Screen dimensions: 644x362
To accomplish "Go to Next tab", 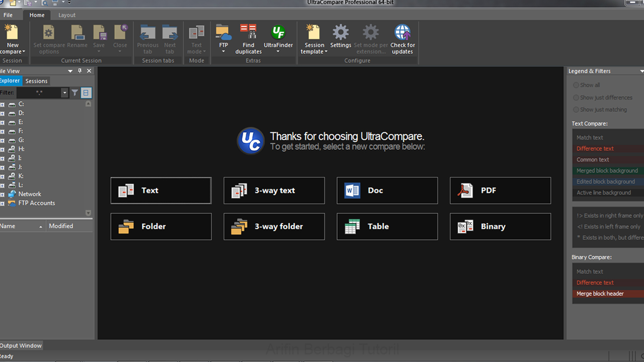I will [x=170, y=39].
